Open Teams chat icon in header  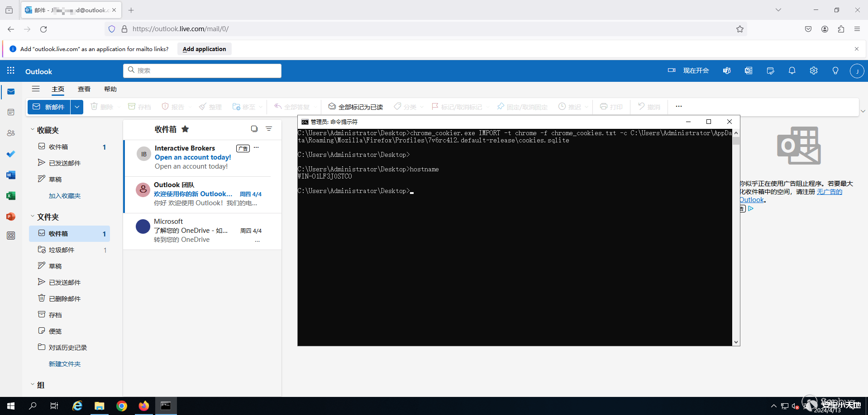point(727,71)
